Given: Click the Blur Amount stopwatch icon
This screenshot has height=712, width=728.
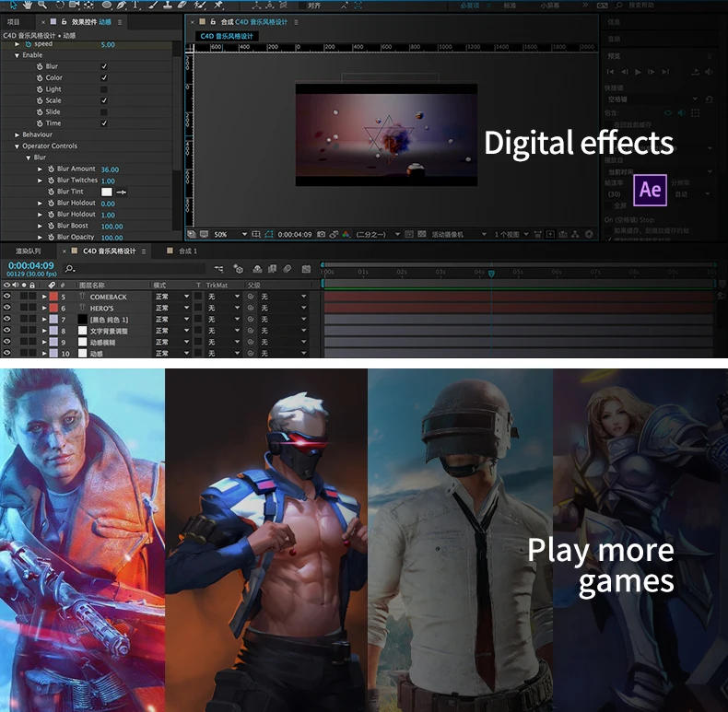Looking at the screenshot, I should (x=51, y=169).
